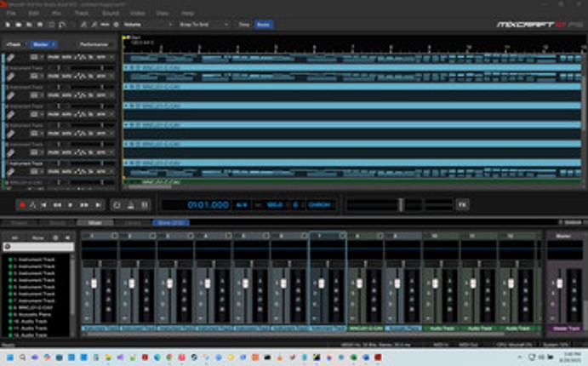Open the +Track add track dropdown
The height and width of the screenshot is (366, 588).
14,43
